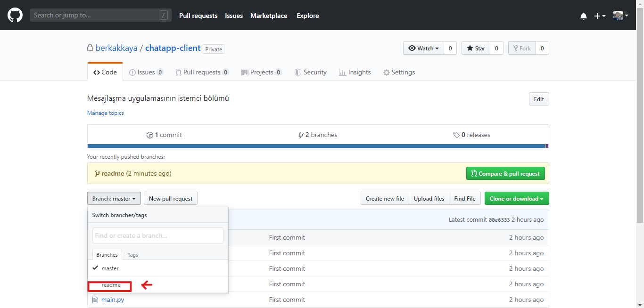Toggle the Branch: master dropdown

pyautogui.click(x=114, y=198)
